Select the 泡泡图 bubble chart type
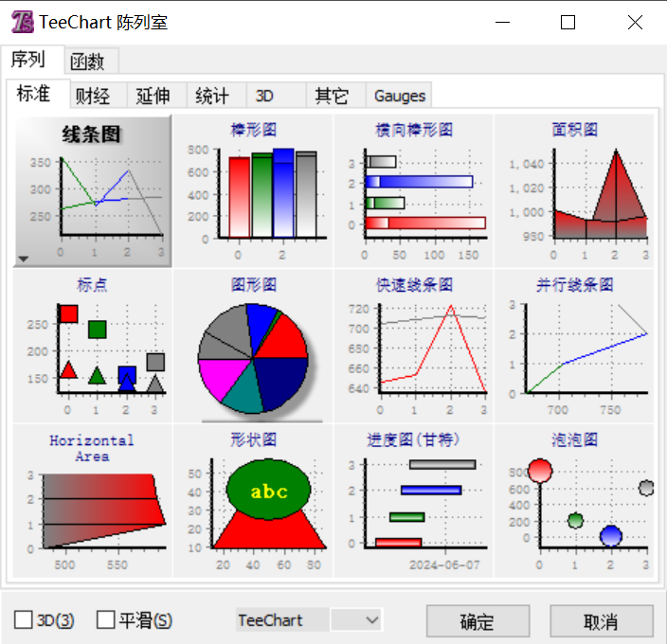 tap(574, 501)
